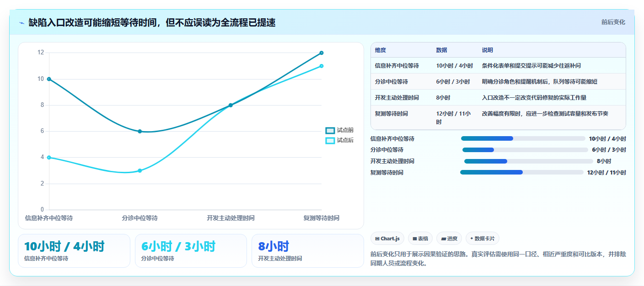644x286 pixels.
Task: Click x-axis label 开发主动处理时间
Action: coord(231,218)
